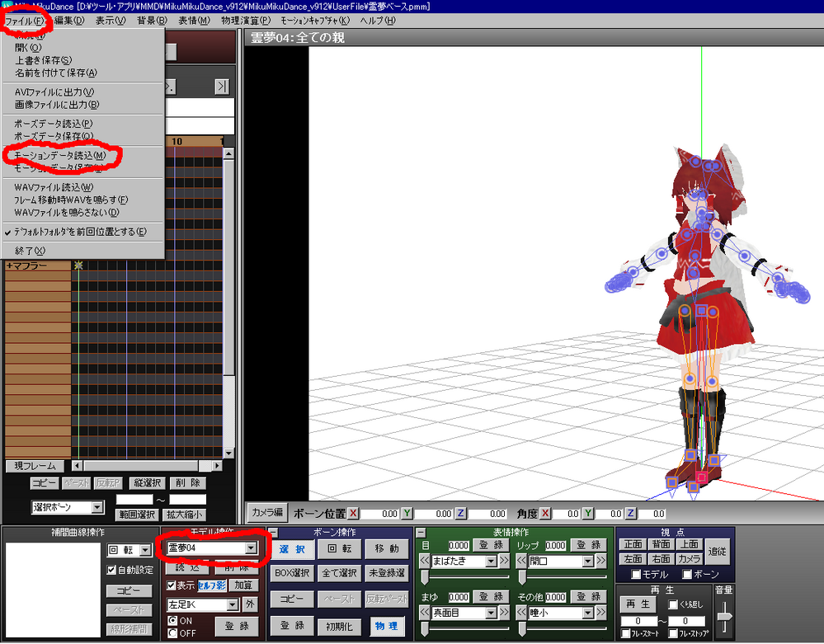
Task: Click the timeline scroll-left arrow
Action: pyautogui.click(x=78, y=465)
